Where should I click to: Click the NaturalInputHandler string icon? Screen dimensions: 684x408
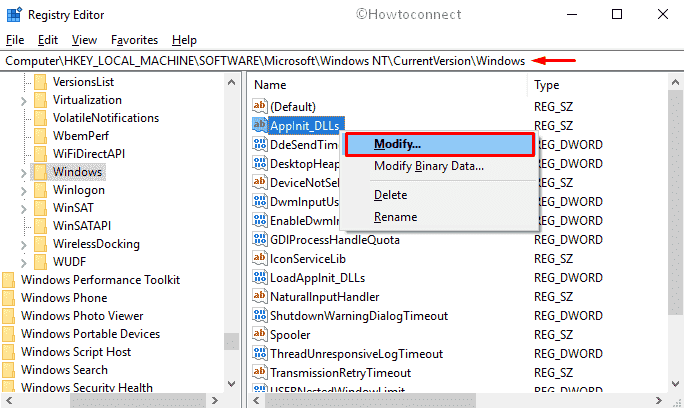pyautogui.click(x=260, y=296)
